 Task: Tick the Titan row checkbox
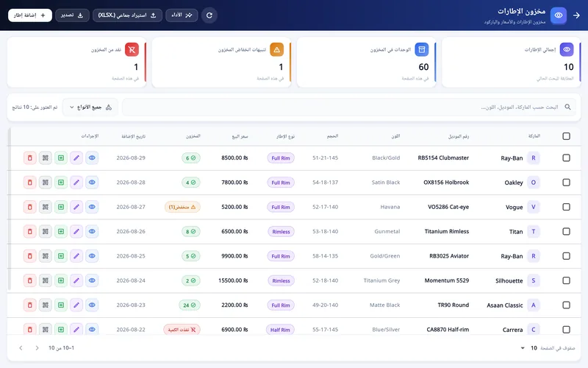[566, 232]
